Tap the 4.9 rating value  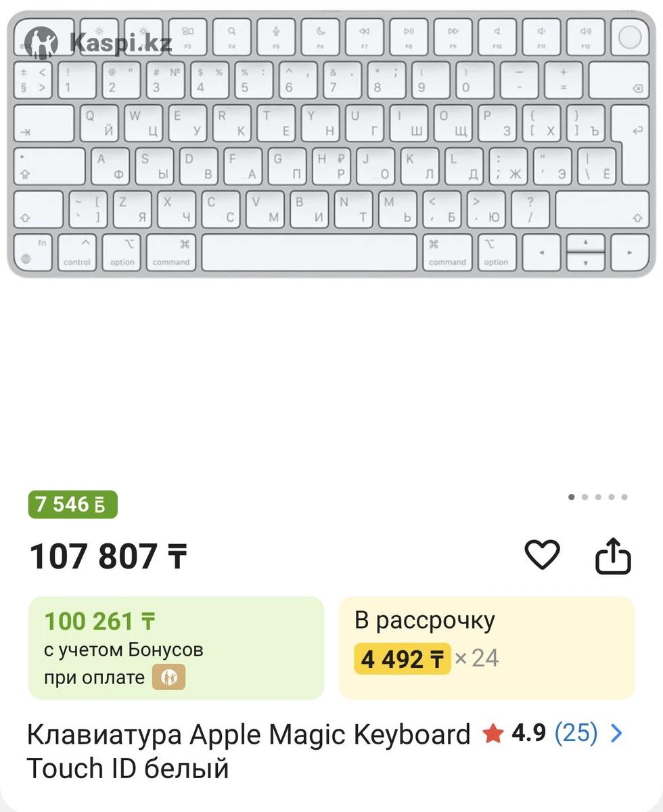pyautogui.click(x=528, y=733)
